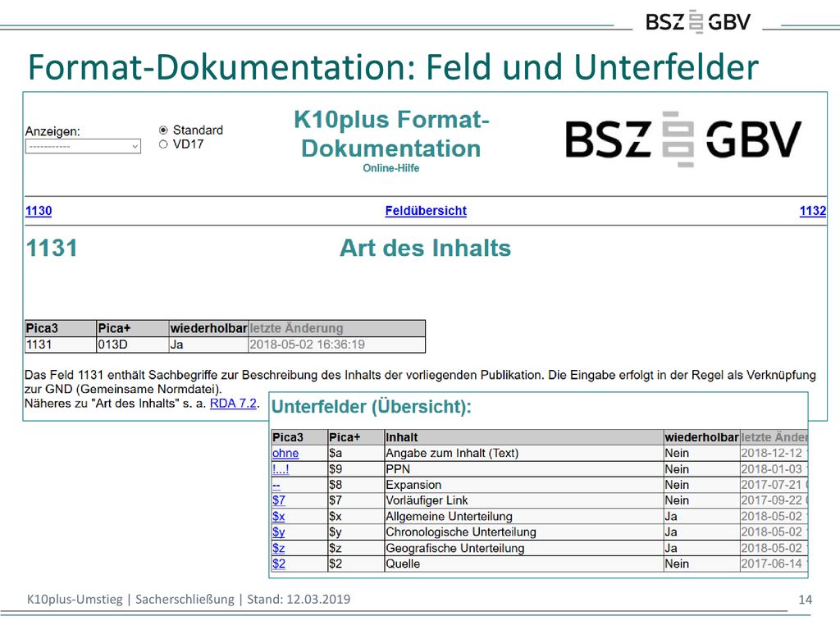840x630 pixels.
Task: Open the $7 subfield link
Action: tap(279, 500)
